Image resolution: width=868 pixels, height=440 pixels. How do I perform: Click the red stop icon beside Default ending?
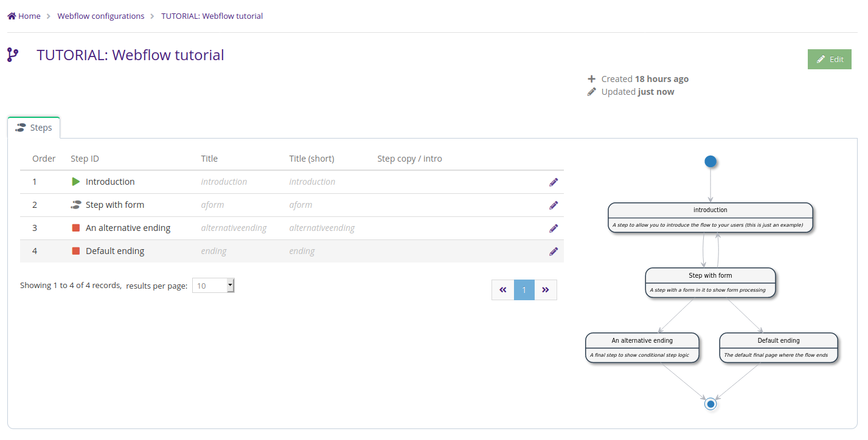(76, 251)
